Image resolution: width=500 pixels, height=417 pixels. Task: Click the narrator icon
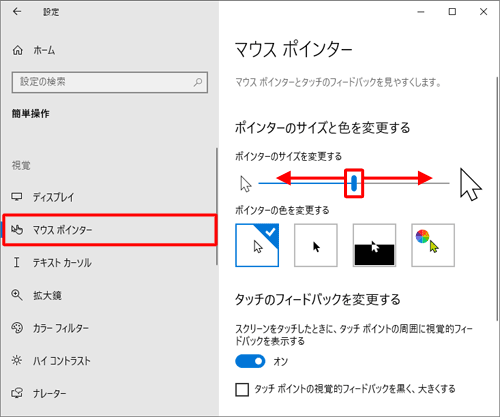tap(17, 393)
